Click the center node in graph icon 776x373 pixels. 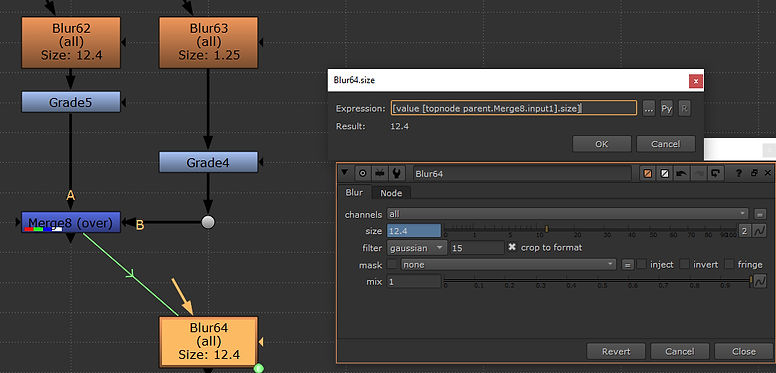pos(363,173)
